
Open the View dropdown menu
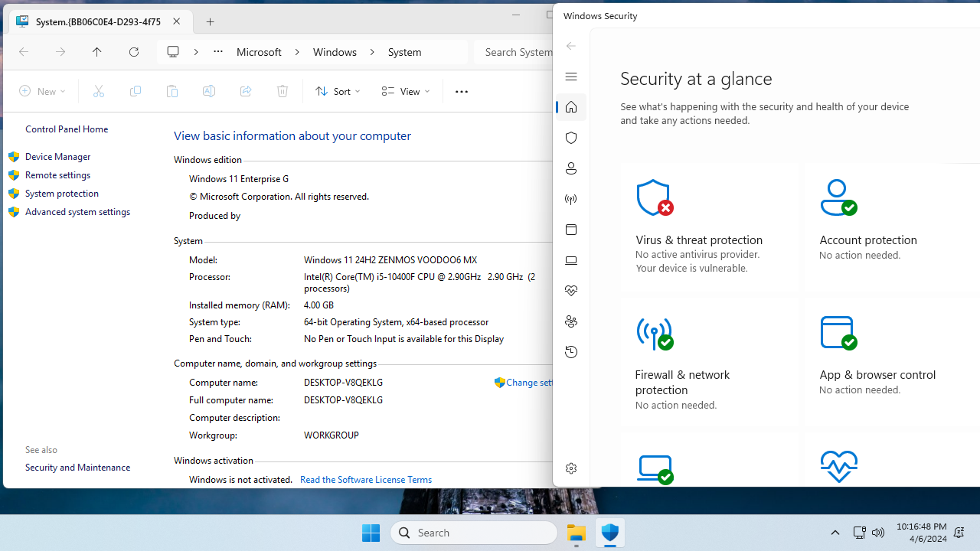point(406,91)
